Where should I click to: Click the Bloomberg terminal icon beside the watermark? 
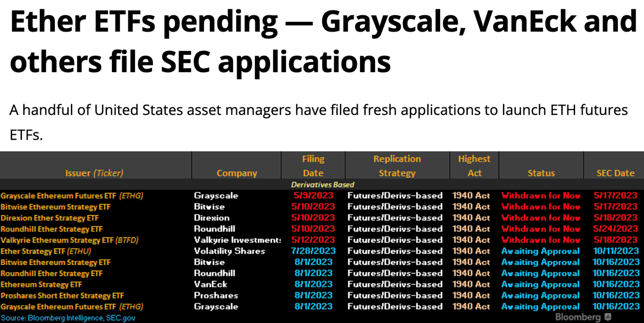pos(608,317)
